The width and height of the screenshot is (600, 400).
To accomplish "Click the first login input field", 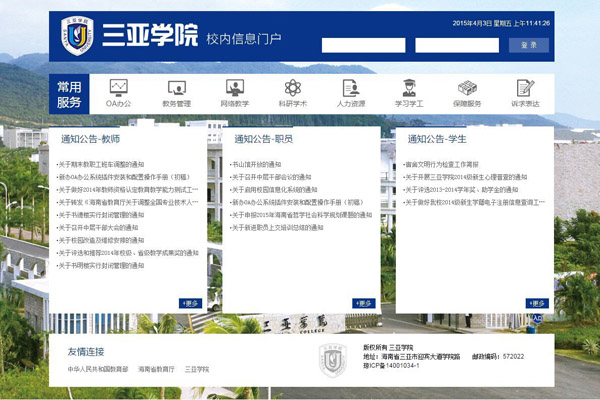I will coord(363,45).
